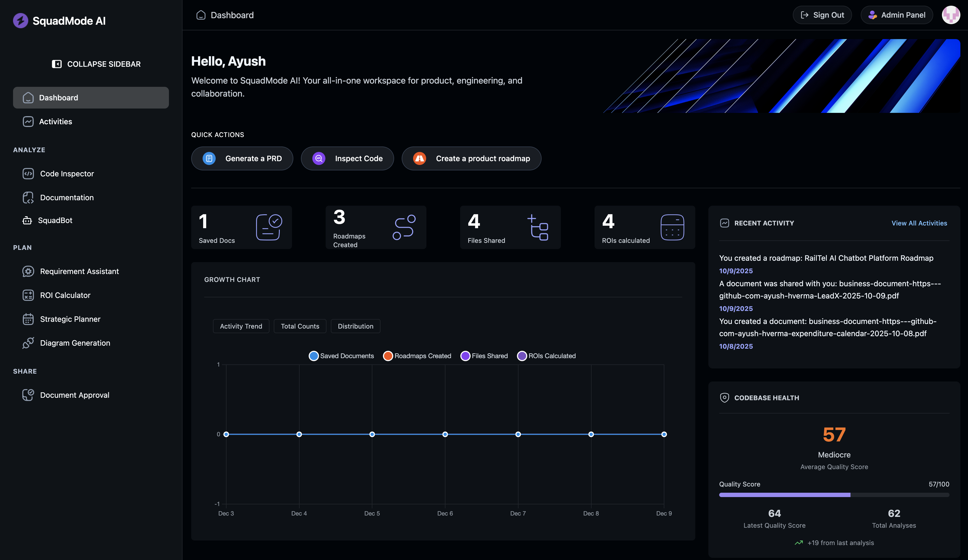This screenshot has height=560, width=968.
Task: Toggle the Saved Documents legend item
Action: tap(341, 356)
